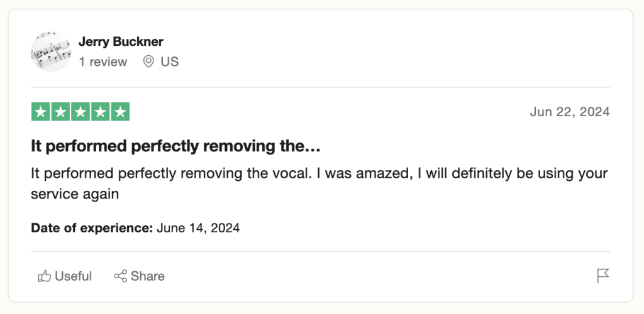Click the "US" country label

(x=170, y=62)
